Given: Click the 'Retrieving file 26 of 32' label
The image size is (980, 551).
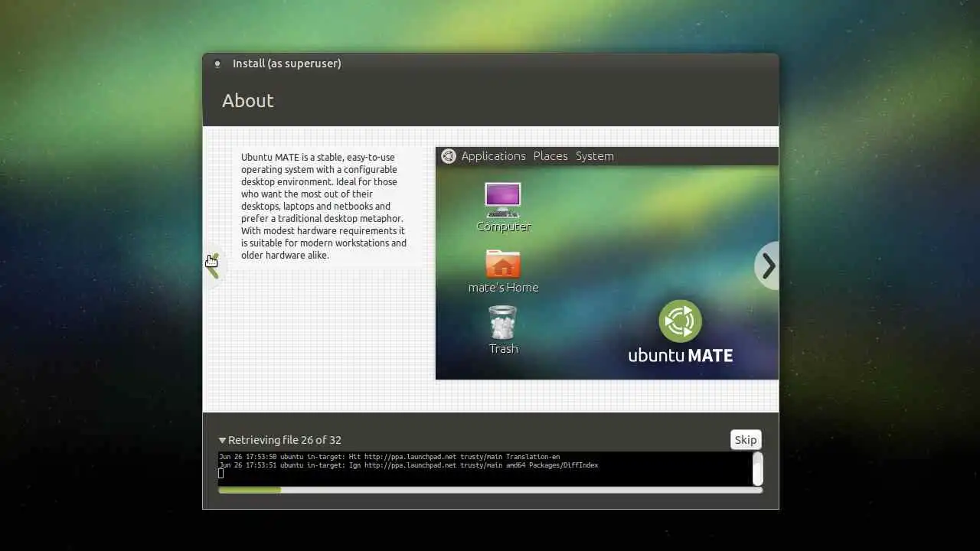Looking at the screenshot, I should coord(285,440).
